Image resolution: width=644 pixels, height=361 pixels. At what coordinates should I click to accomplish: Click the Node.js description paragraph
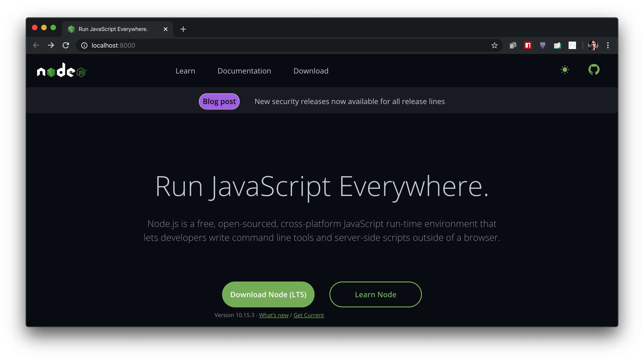[322, 230]
